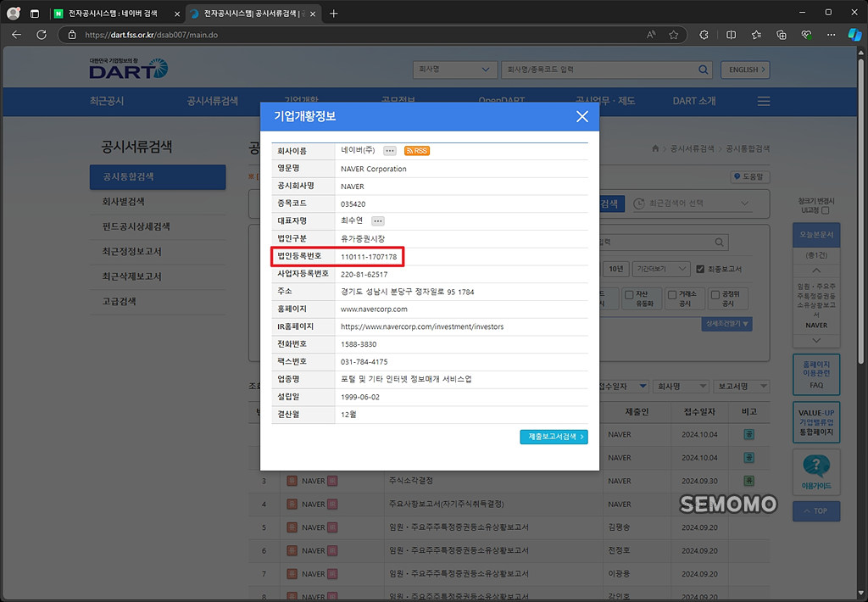Open the 보고서명 sort dropdown
Screen dimensions: 868x602
point(741,386)
